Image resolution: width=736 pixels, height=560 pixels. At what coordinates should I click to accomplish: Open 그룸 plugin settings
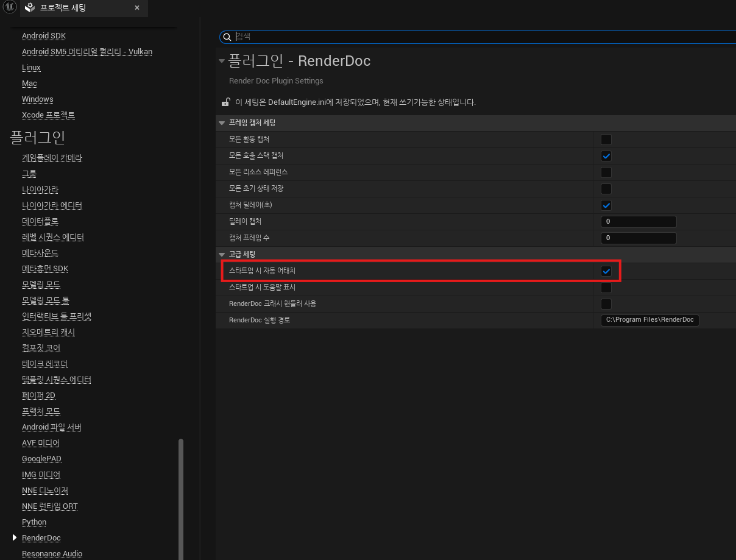(29, 174)
